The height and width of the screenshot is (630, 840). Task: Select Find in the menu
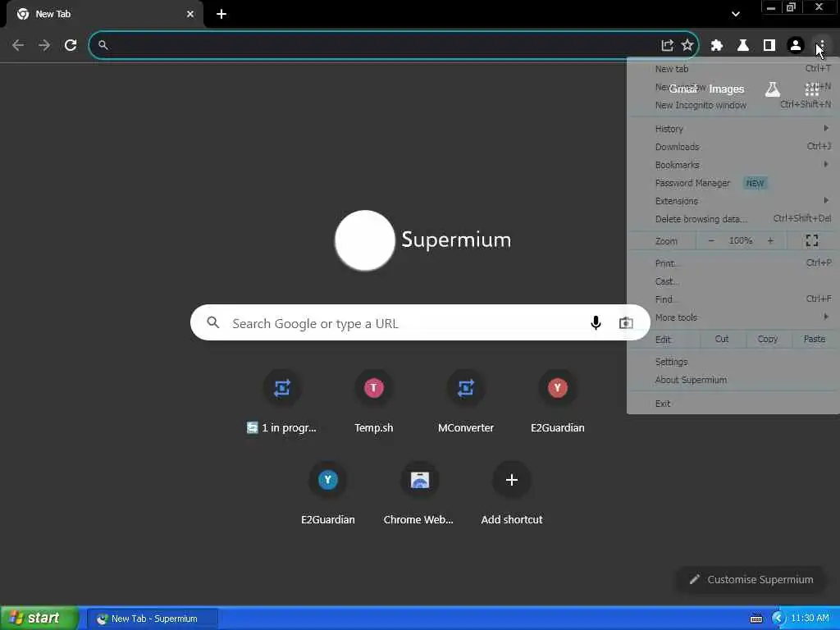coord(734,299)
